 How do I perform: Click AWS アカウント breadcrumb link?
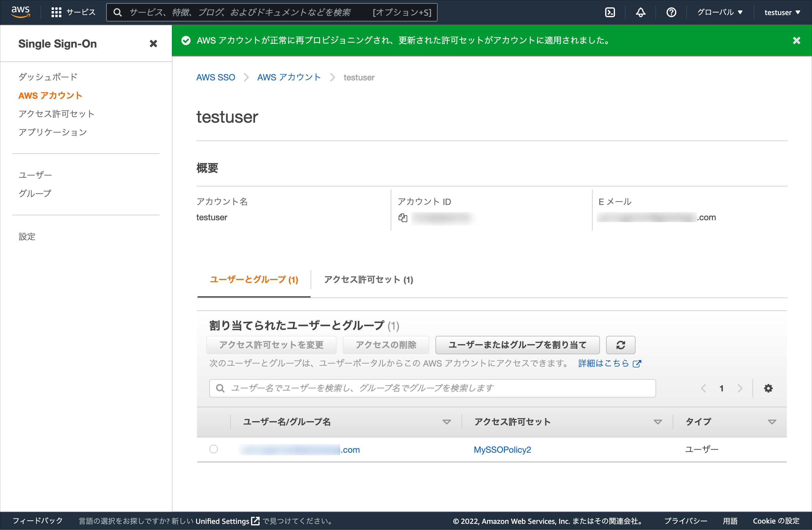(x=289, y=77)
